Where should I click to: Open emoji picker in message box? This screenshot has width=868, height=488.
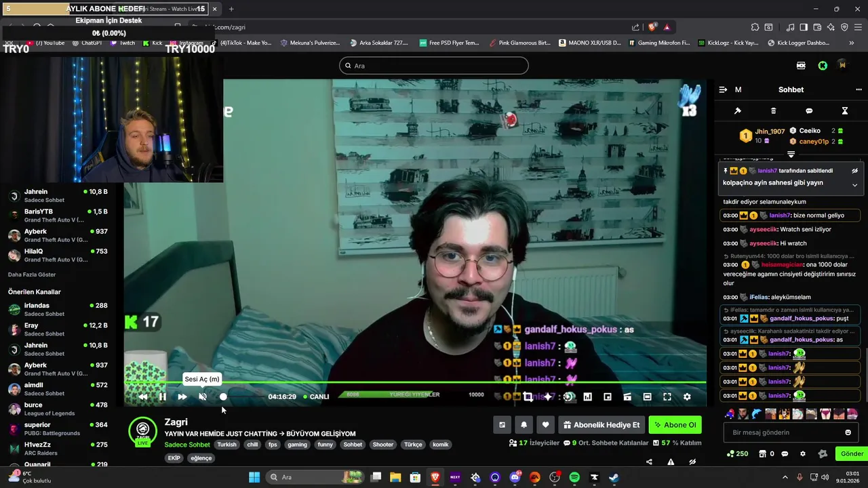click(x=848, y=432)
